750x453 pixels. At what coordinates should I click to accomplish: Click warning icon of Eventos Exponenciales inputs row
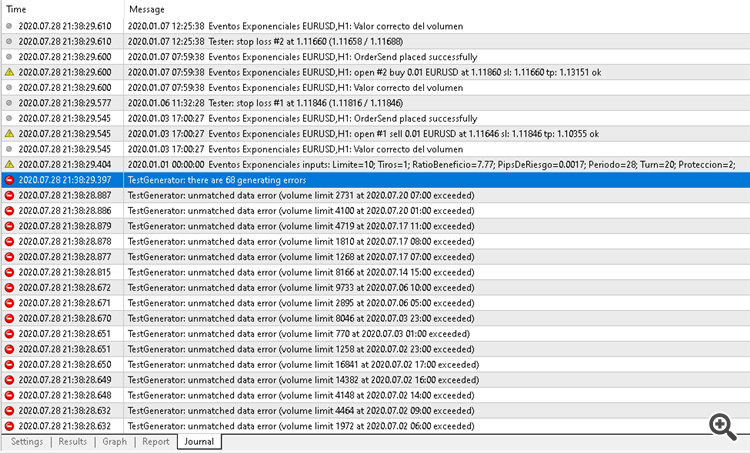coord(9,164)
